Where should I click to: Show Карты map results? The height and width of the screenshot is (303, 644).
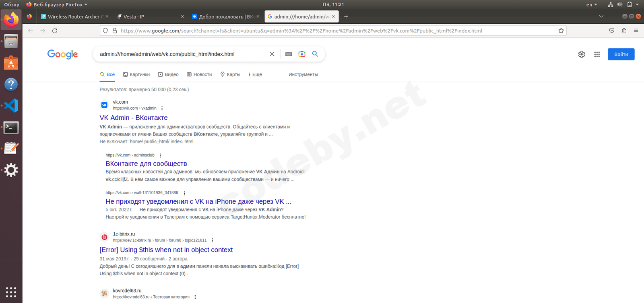pos(230,74)
